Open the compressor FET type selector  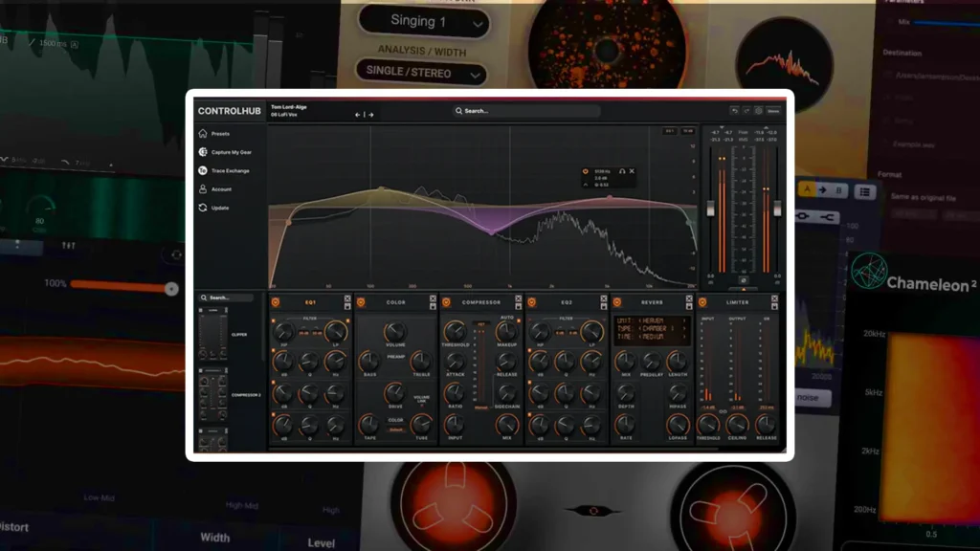[x=481, y=324]
